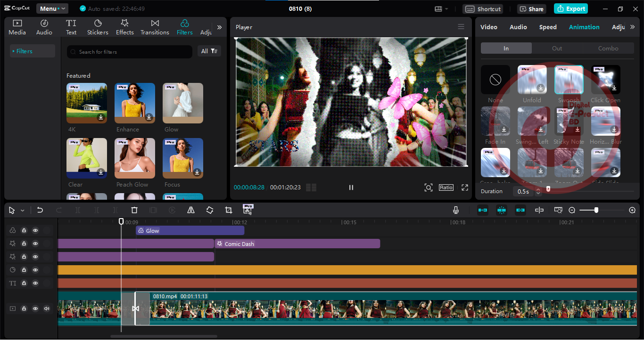Start voiceover recording with microphone
Screen dimensions: 644x342
[456, 210]
